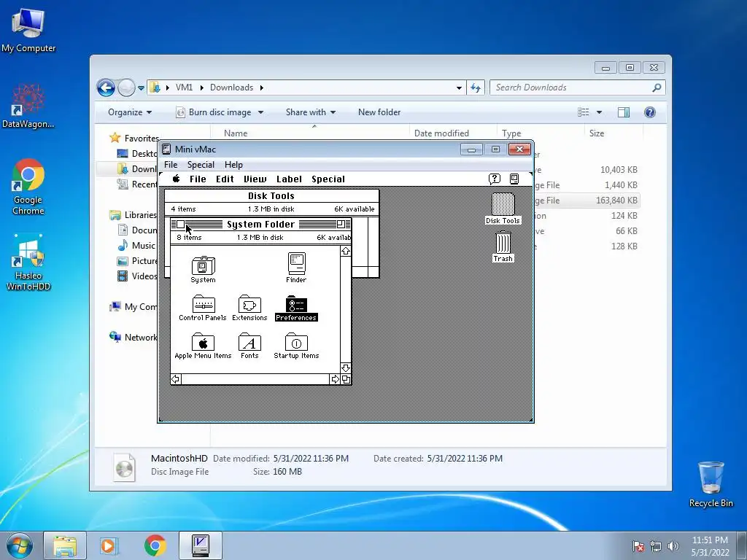Click the System Folder scroll right arrow
This screenshot has height=560, width=747.
[335, 379]
